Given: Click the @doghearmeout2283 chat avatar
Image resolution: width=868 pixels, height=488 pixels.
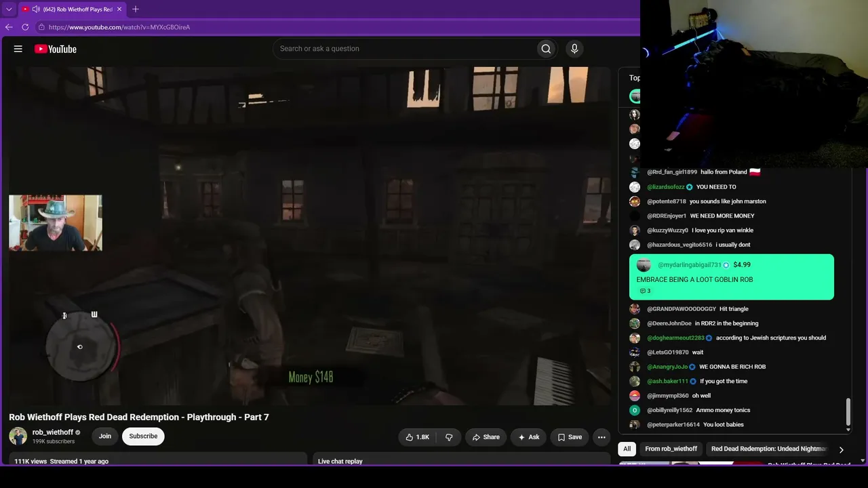Looking at the screenshot, I should pos(635,338).
